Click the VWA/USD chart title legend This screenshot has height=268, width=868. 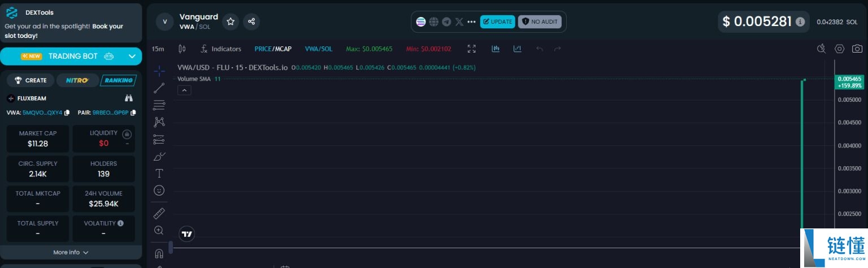coord(232,67)
